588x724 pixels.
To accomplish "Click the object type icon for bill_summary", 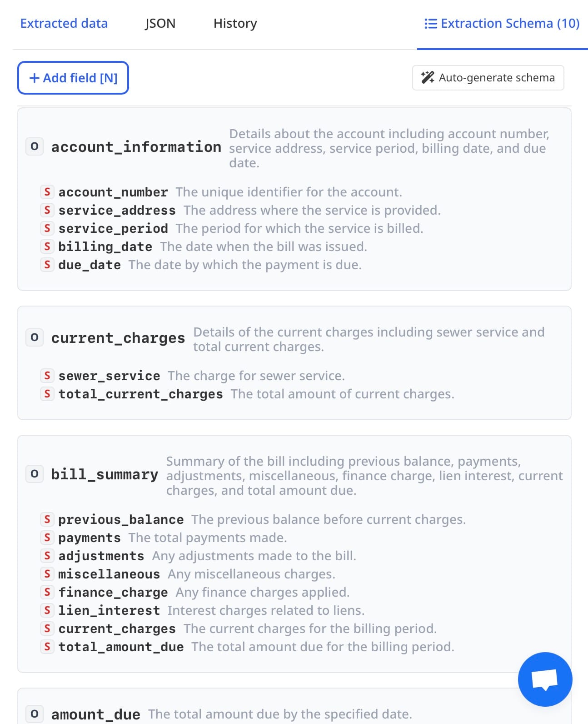I will (x=35, y=474).
